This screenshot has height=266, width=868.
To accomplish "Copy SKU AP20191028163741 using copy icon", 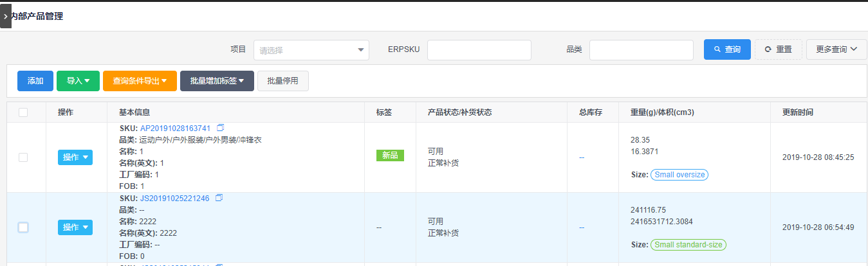I will (x=221, y=128).
